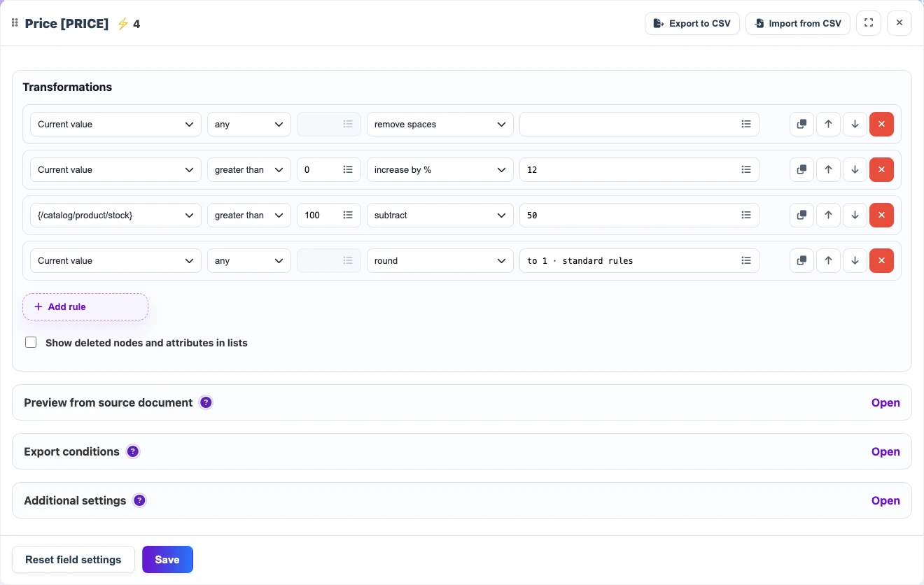Click help icon next to Additional settings
924x585 pixels.
click(139, 500)
